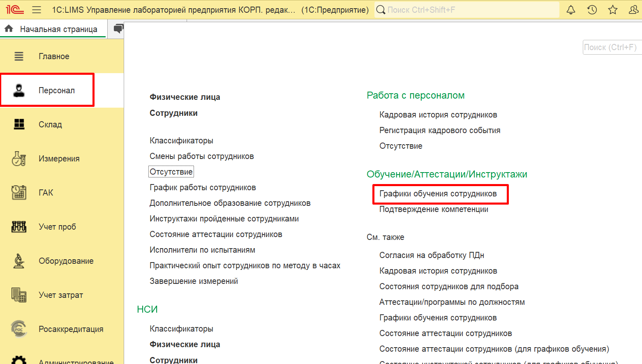642x364 pixels.
Task: Open График работы сотрудников
Action: coord(203,187)
